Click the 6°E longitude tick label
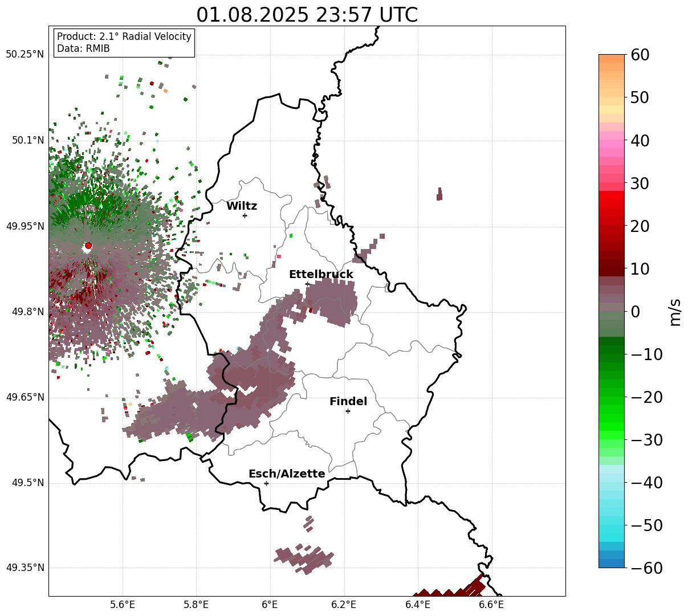The image size is (688, 616). [270, 605]
